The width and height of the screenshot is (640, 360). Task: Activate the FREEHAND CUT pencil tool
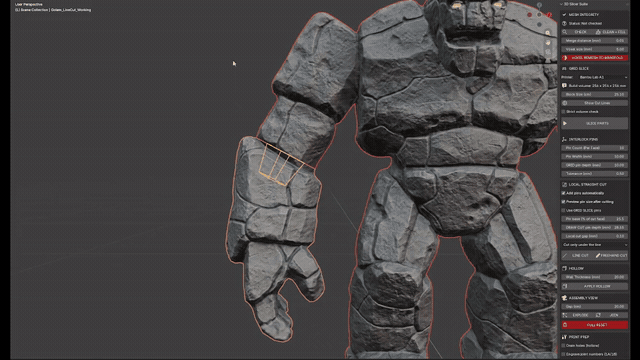click(x=611, y=256)
